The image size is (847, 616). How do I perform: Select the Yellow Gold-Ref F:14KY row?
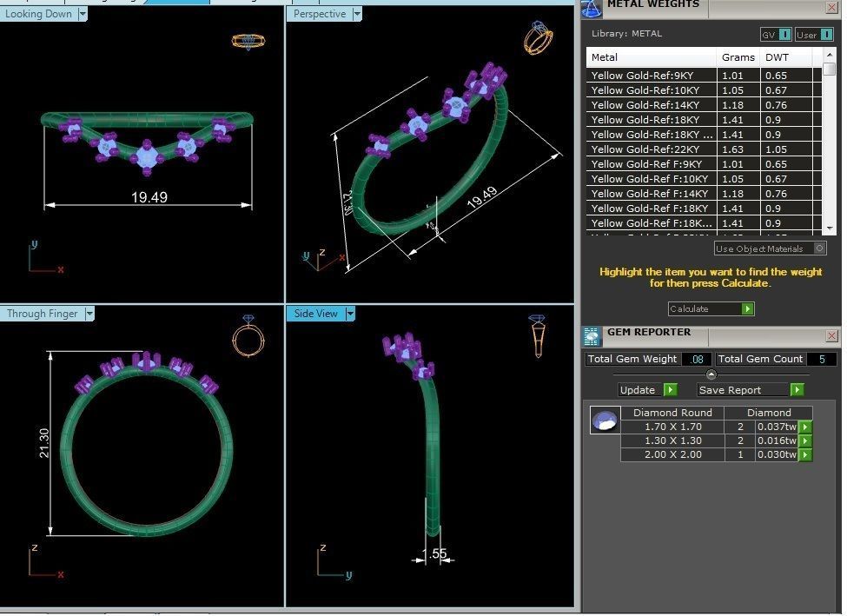[x=704, y=194]
